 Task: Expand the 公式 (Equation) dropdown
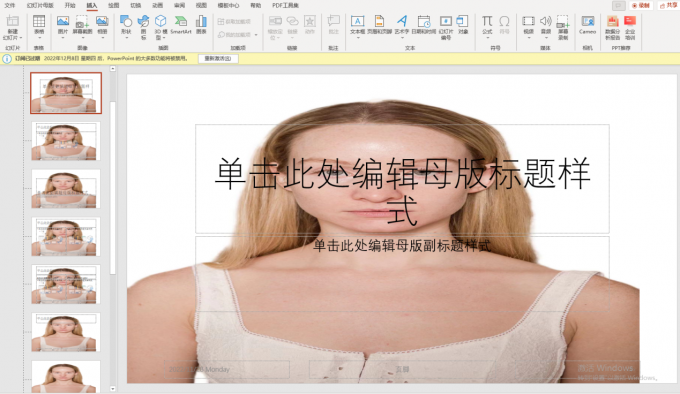pos(487,38)
